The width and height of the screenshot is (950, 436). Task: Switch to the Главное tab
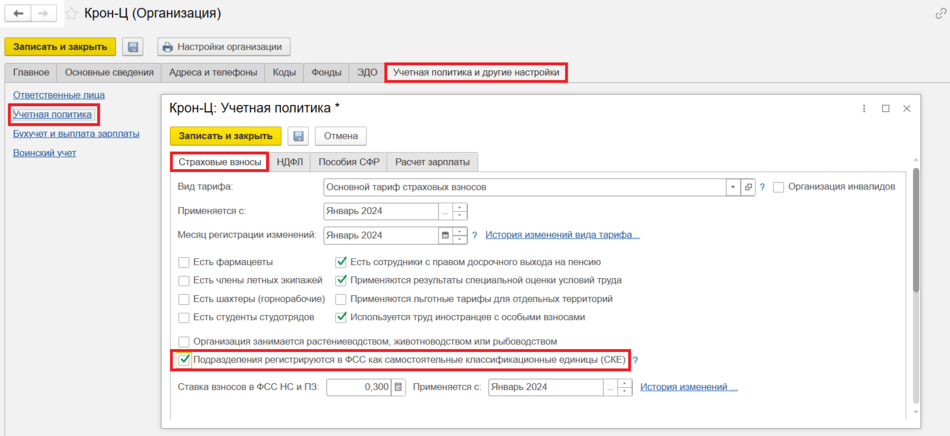point(31,73)
